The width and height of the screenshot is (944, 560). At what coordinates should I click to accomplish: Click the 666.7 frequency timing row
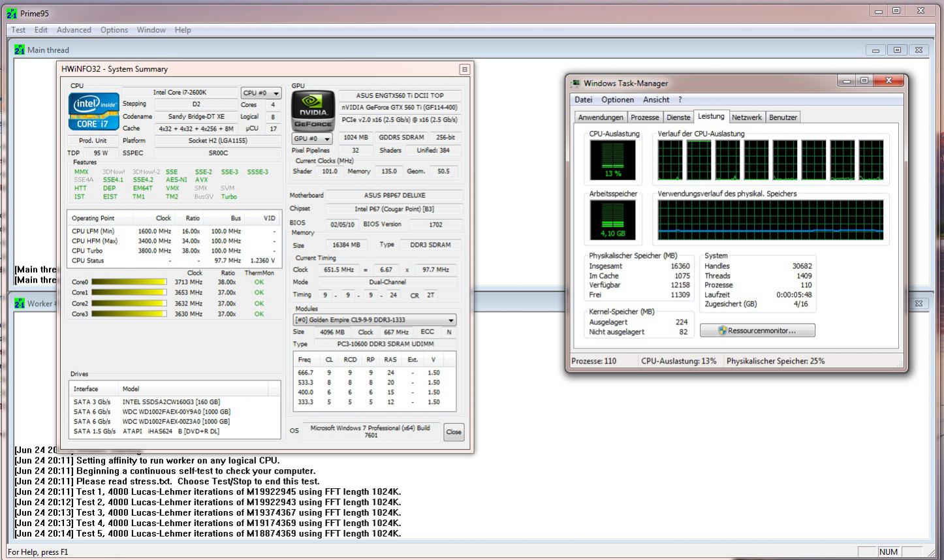[375, 373]
